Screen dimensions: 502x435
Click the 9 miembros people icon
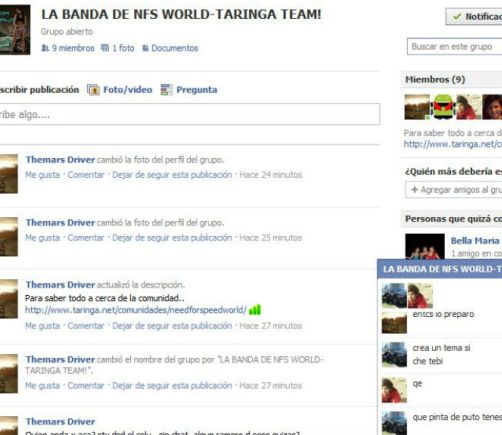(x=45, y=48)
